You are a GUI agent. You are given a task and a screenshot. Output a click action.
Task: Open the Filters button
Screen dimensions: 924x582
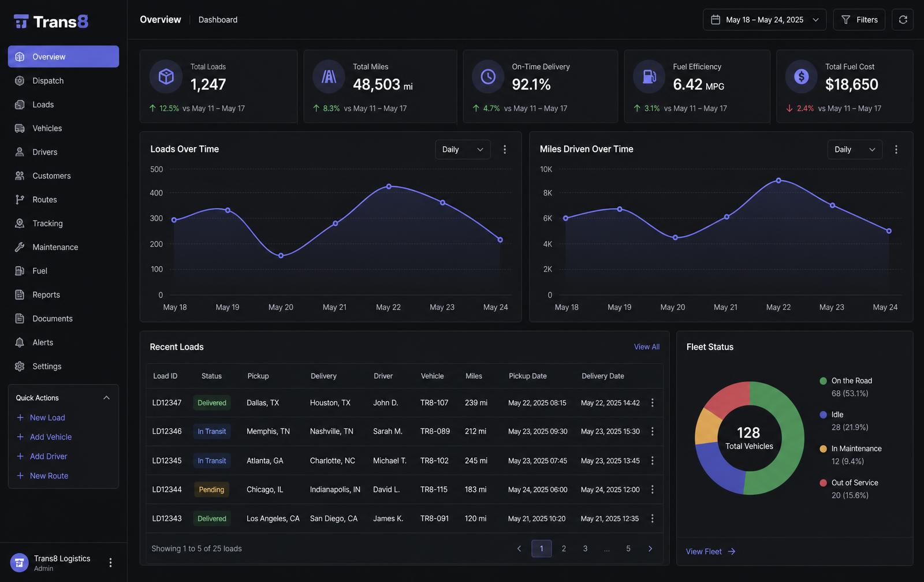pyautogui.click(x=859, y=20)
